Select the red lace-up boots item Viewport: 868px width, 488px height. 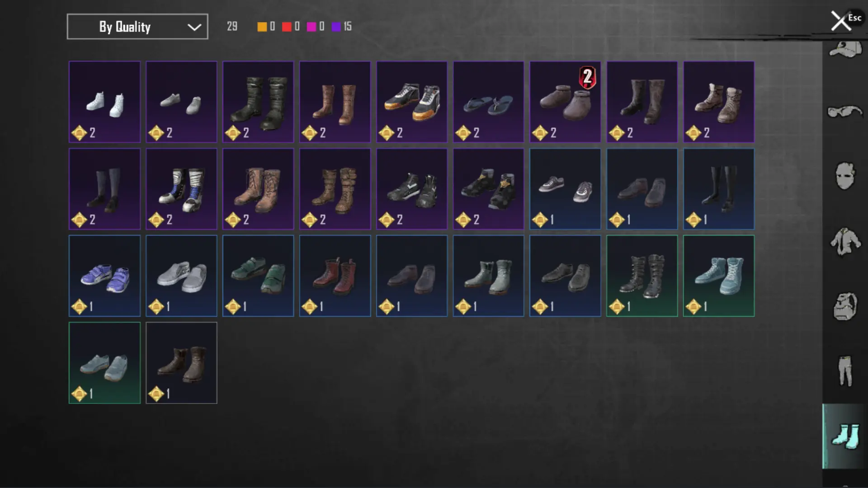point(335,276)
